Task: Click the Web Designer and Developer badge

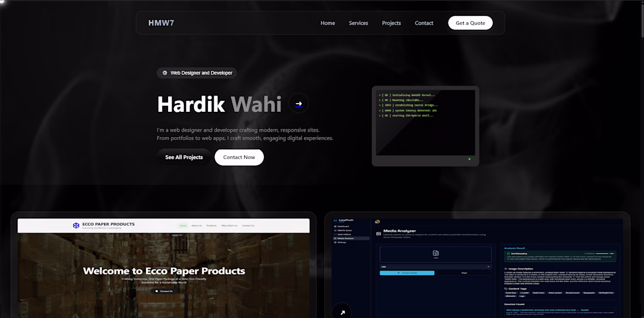Action: (197, 73)
